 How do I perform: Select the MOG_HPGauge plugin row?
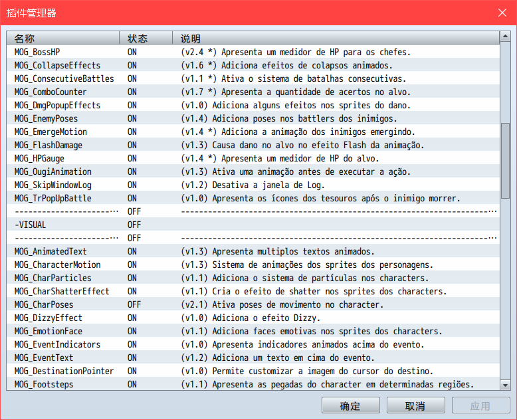[x=253, y=158]
